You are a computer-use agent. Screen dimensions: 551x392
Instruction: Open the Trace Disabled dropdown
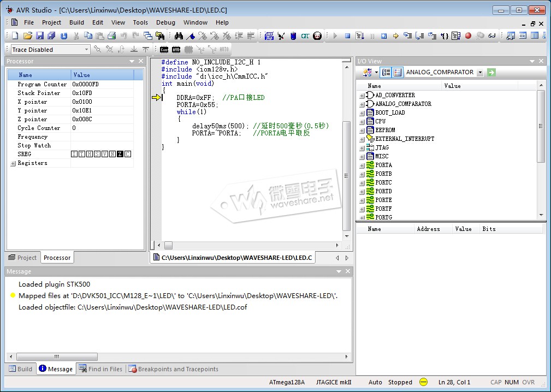click(x=86, y=50)
